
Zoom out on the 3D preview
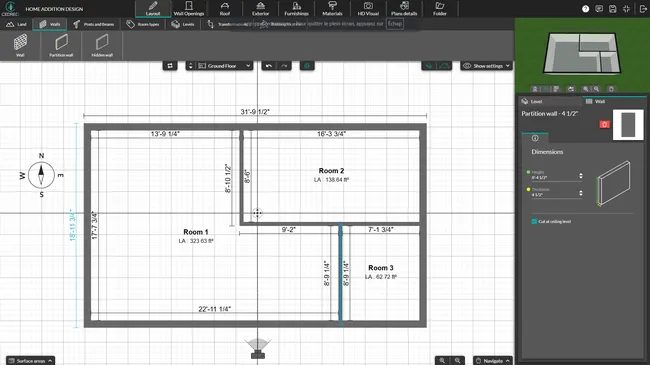[x=596, y=89]
